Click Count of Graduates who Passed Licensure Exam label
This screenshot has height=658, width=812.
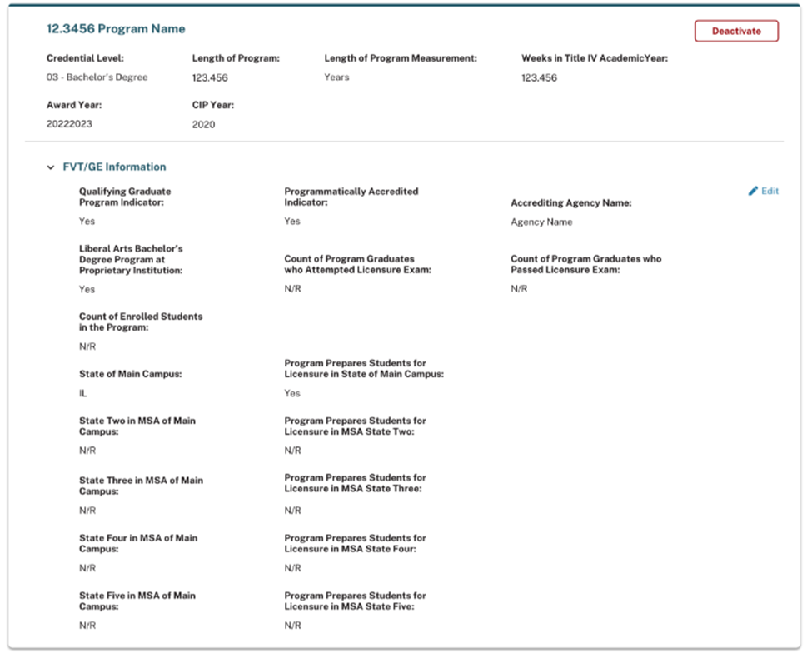click(585, 264)
